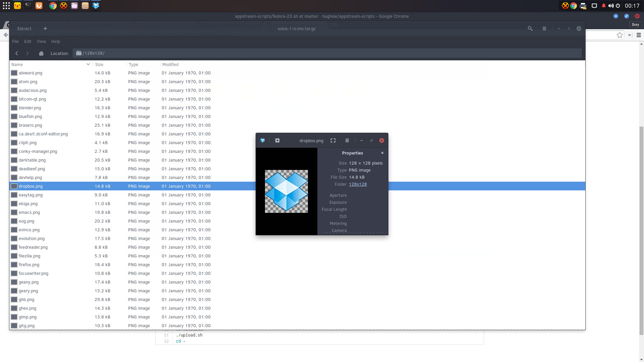Show the clock calendar at 00:17
644x362 pixels.
click(632, 6)
